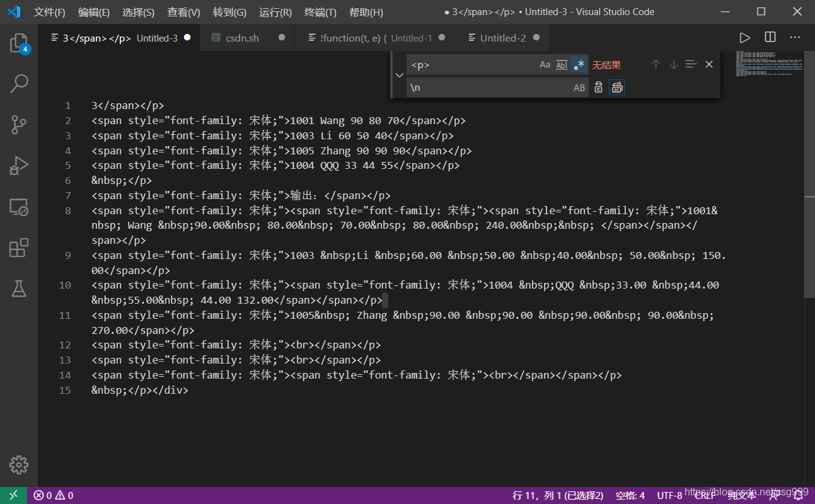
Task: Open 查看(V) menu
Action: click(x=183, y=12)
